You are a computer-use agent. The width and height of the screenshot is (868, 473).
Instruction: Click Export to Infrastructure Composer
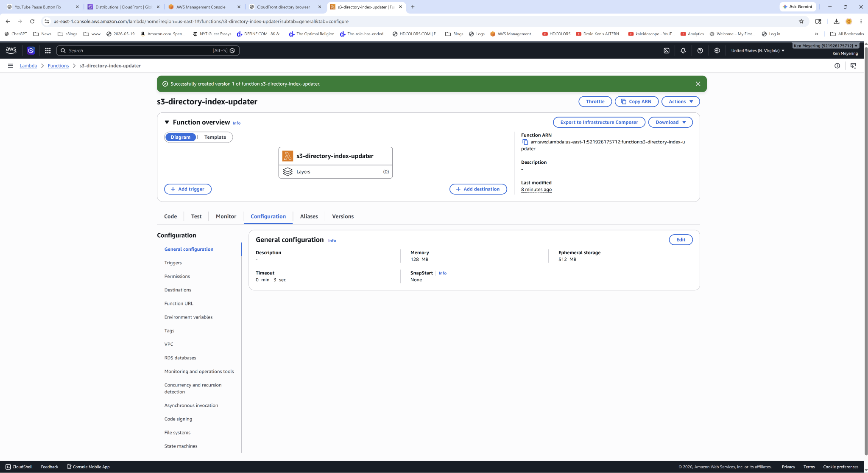point(599,122)
